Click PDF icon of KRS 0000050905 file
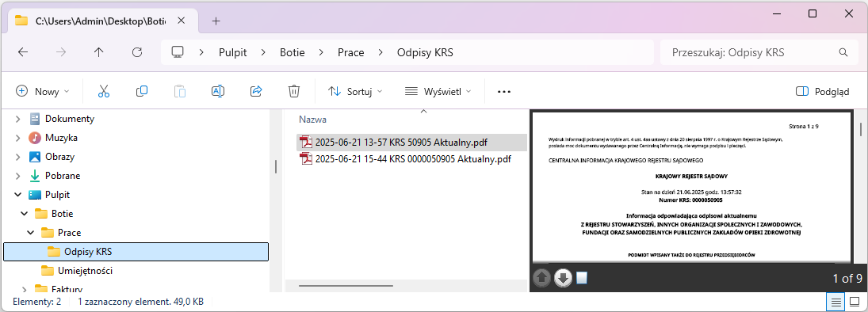Viewport: 868px width, 312px height. click(305, 158)
